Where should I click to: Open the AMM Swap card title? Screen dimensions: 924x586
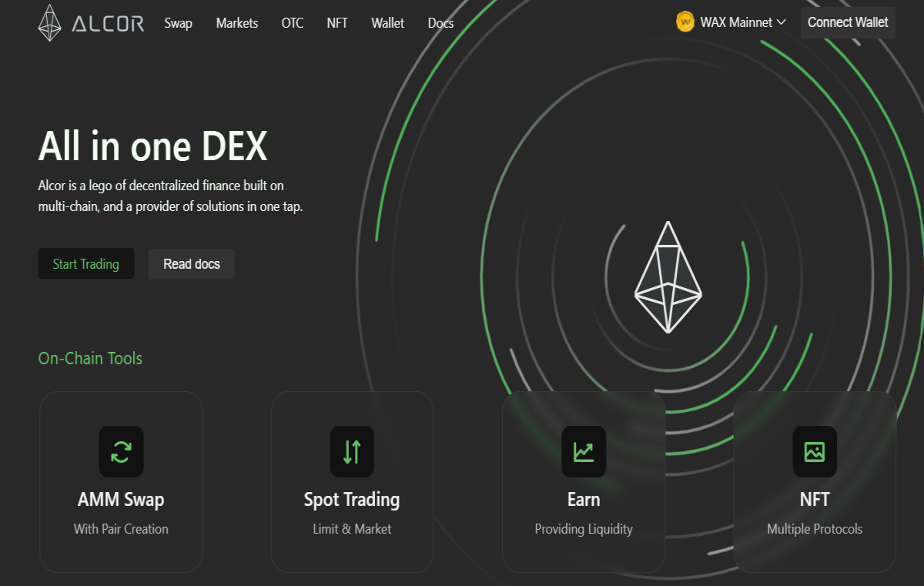(121, 500)
